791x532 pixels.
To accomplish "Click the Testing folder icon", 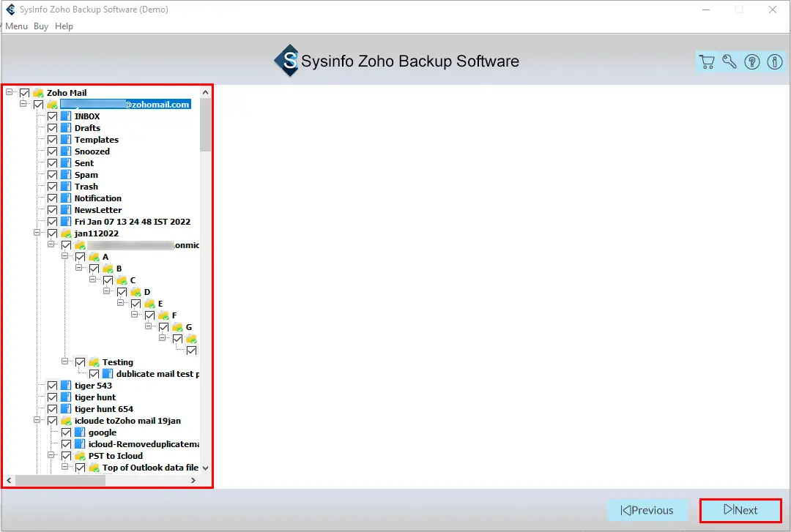I will [94, 362].
